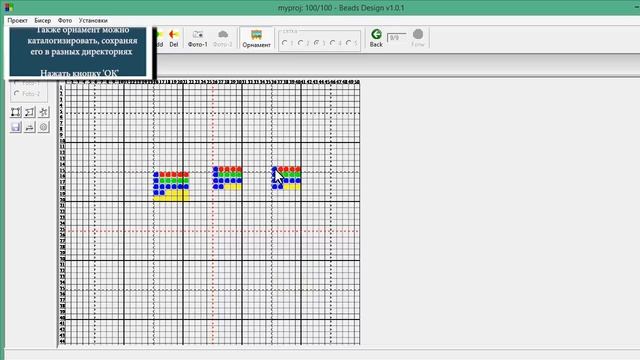Click the Орнамент toolbar button
The width and height of the screenshot is (640, 360).
[256, 39]
